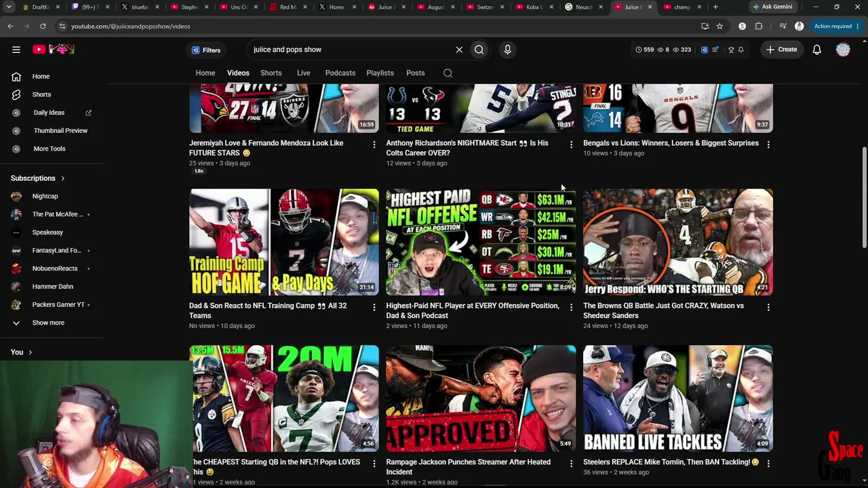Clear the search box text
The height and width of the screenshot is (488, 868).
459,49
